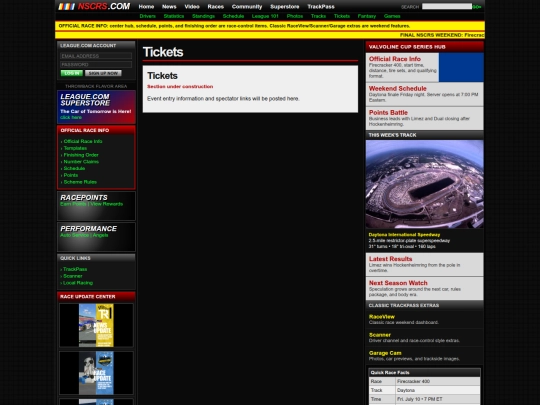Click the Sign Up Now button

[103, 73]
